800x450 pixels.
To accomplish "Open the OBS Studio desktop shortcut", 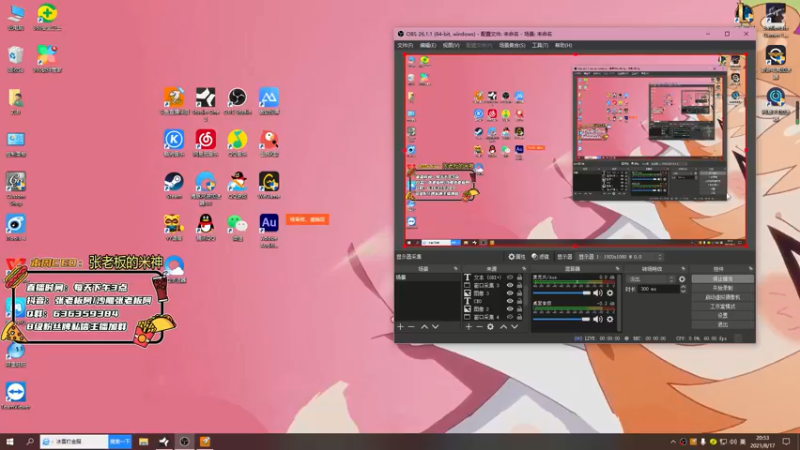I will (237, 101).
